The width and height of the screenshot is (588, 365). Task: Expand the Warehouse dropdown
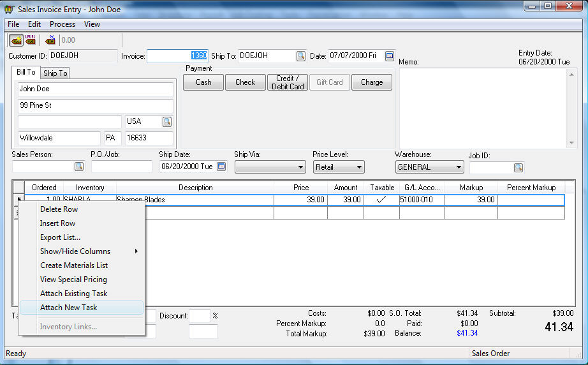(x=458, y=167)
